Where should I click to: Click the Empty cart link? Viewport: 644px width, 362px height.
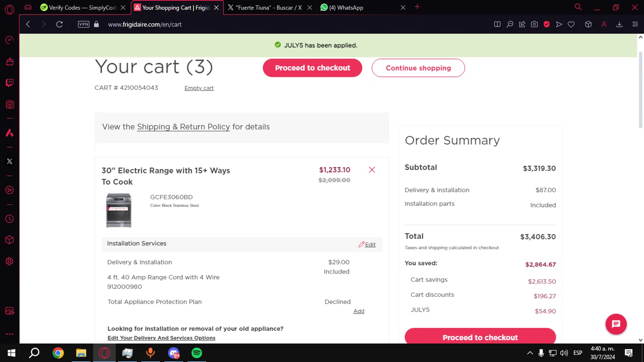(199, 88)
